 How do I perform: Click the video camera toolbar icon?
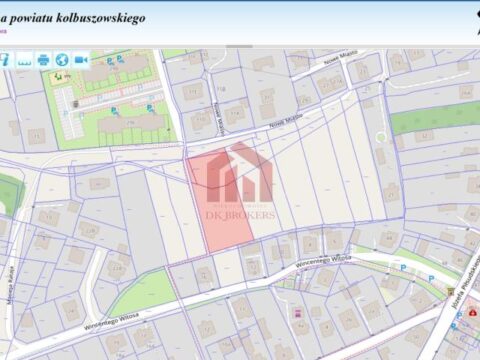coord(81,60)
